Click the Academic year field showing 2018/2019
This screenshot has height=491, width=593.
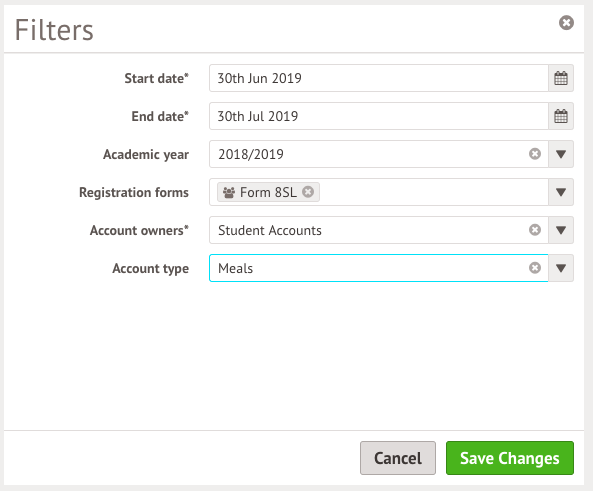pyautogui.click(x=369, y=154)
